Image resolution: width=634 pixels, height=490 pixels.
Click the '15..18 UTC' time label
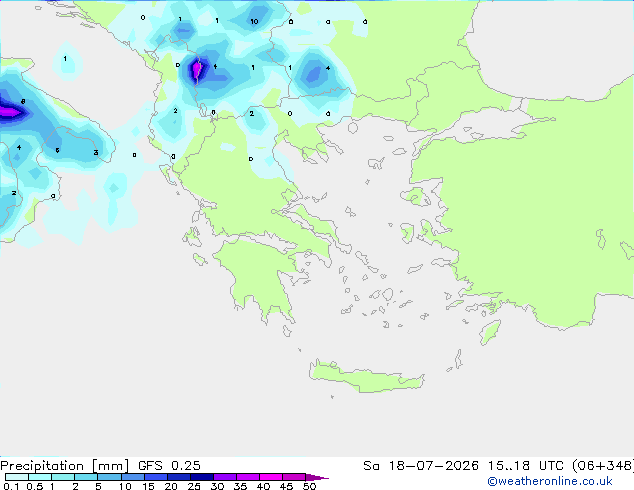[526, 466]
